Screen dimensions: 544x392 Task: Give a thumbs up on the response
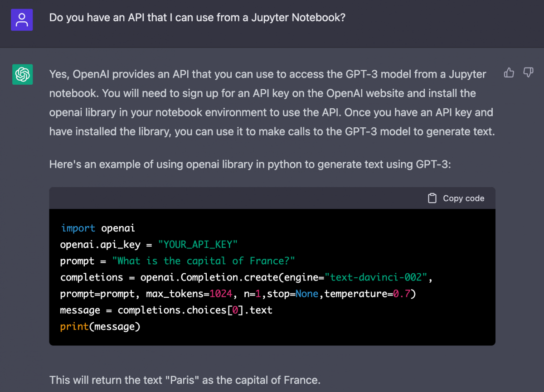tap(509, 73)
